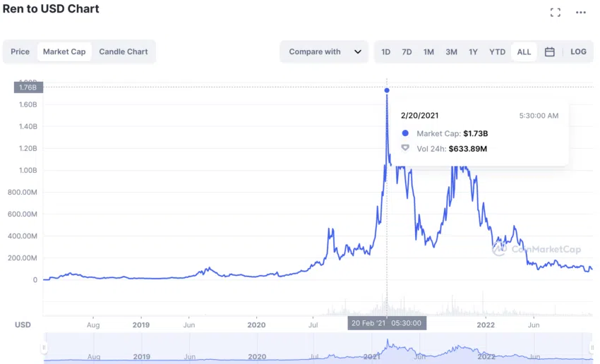Switch to the Price tab

20,51
